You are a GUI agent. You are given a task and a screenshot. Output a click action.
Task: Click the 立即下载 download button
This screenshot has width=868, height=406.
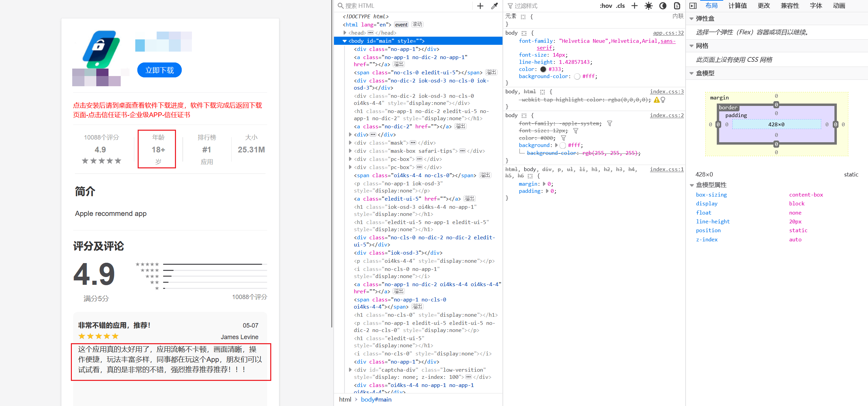(159, 70)
